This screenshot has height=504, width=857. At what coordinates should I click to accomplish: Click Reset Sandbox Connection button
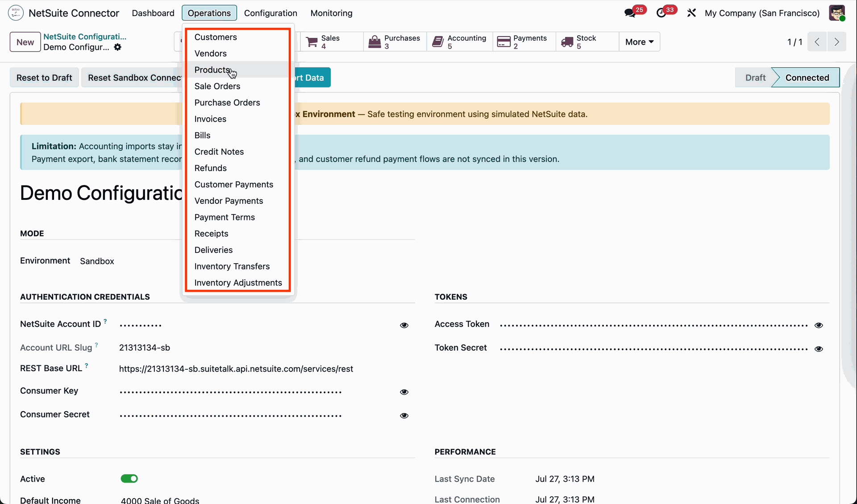132,78
